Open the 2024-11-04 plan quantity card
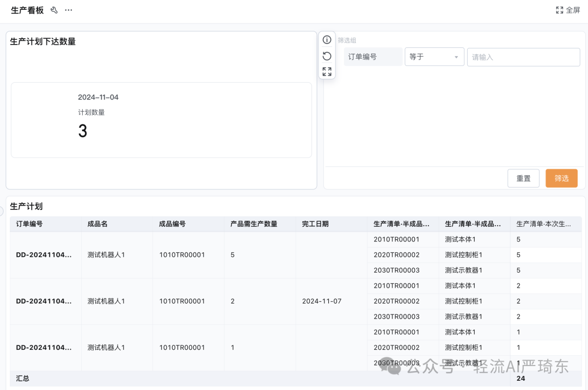Image resolution: width=588 pixels, height=390 pixels. pos(161,120)
